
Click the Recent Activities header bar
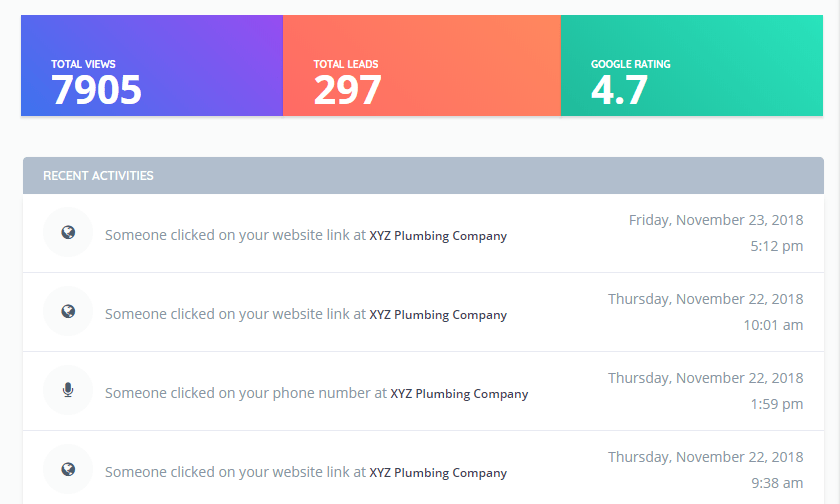[423, 176]
